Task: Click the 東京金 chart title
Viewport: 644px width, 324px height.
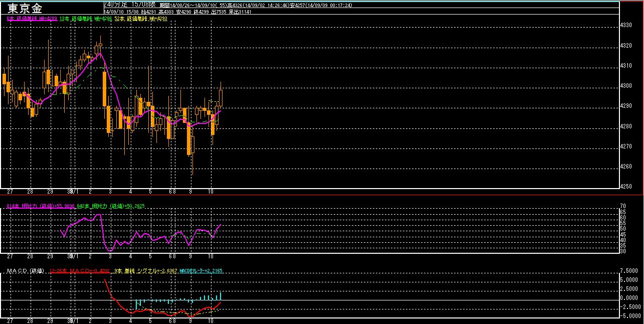Action: (25, 9)
